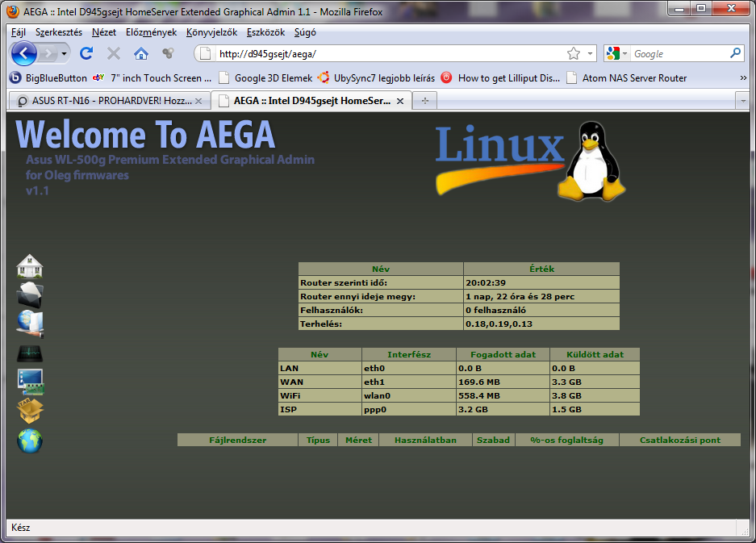Click the 0 felhasználó value
The width and height of the screenshot is (756, 543).
pyautogui.click(x=495, y=310)
